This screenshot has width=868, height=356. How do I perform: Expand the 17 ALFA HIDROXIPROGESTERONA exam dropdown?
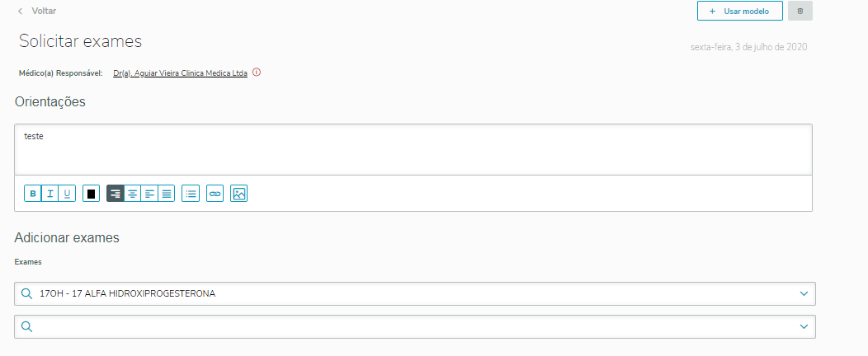coord(804,293)
